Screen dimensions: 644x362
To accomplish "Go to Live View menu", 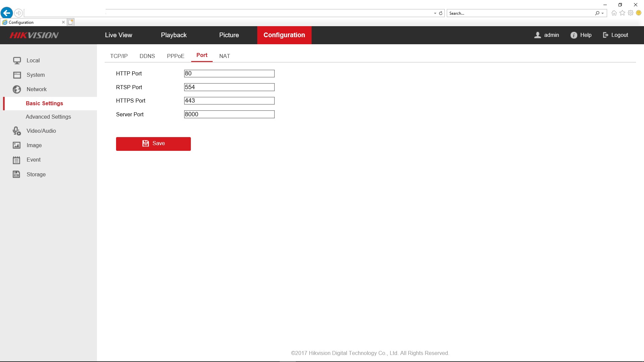I will click(x=118, y=35).
